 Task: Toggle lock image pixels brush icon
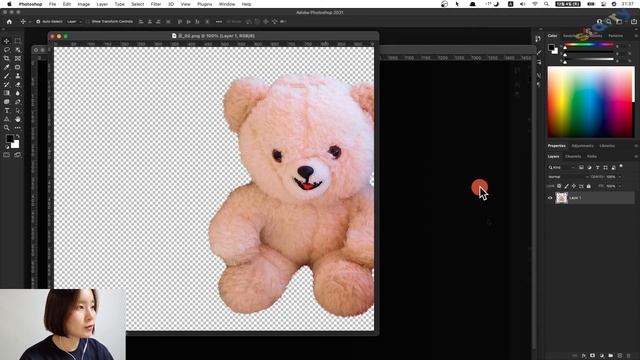[566, 186]
